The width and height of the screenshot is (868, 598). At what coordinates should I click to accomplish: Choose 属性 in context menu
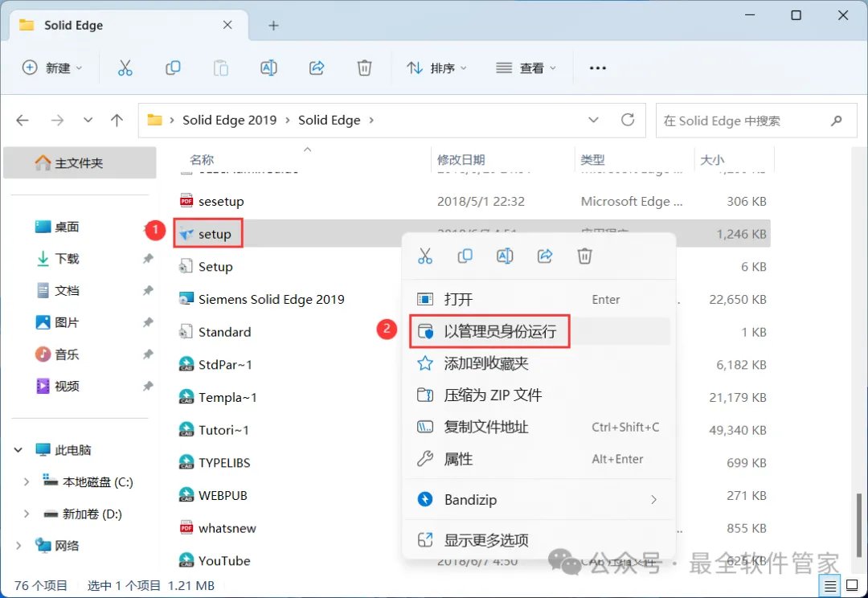pyautogui.click(x=538, y=459)
